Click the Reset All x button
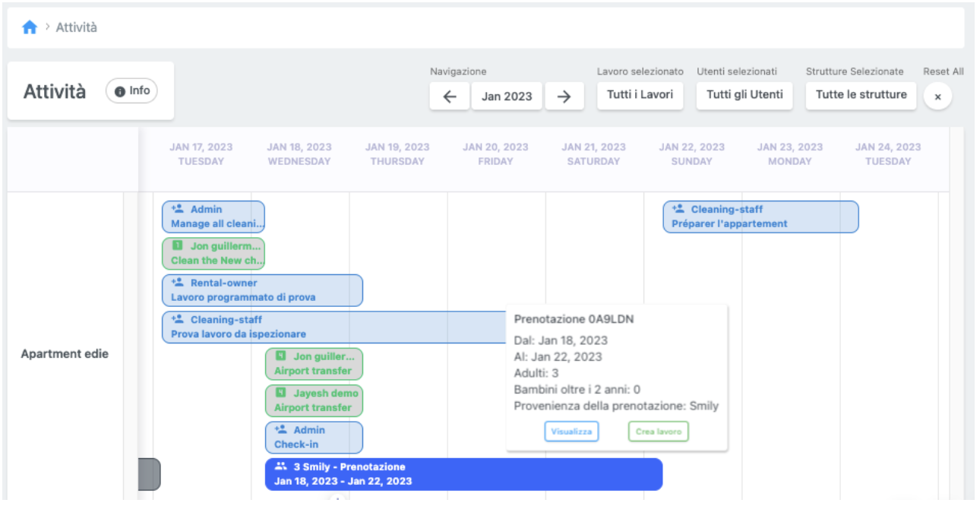The width and height of the screenshot is (980, 506). pos(937,97)
